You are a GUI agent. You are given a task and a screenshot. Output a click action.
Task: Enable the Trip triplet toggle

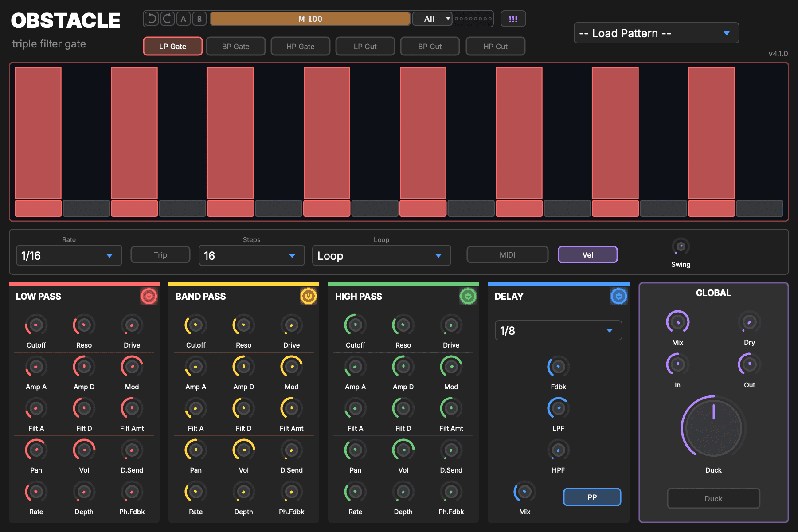point(160,254)
